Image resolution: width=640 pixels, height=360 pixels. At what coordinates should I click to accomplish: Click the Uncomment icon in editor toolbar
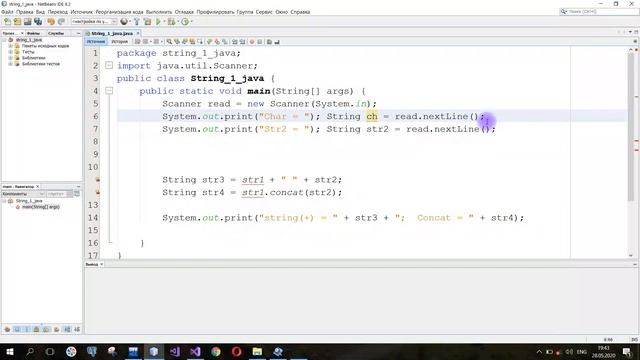(277, 42)
